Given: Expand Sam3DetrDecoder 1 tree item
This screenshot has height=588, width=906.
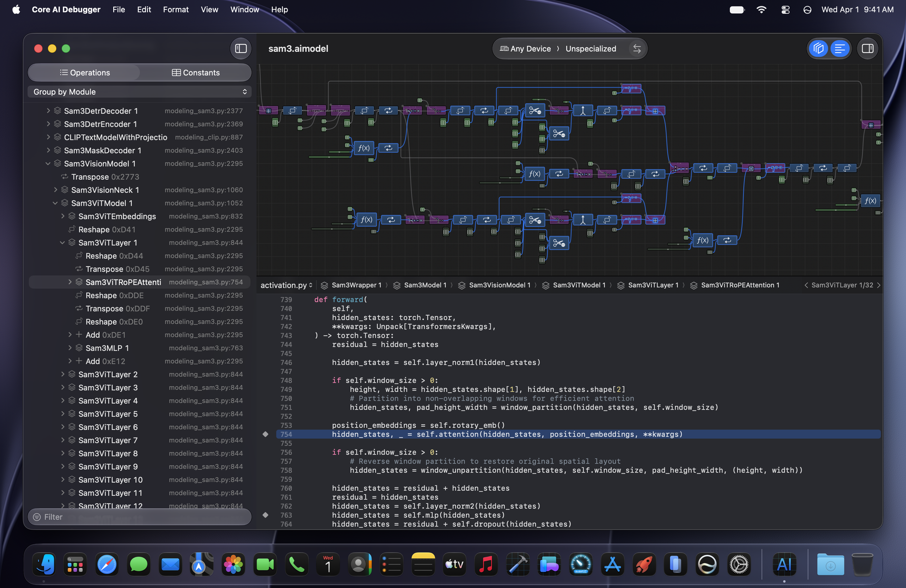Looking at the screenshot, I should [x=48, y=111].
